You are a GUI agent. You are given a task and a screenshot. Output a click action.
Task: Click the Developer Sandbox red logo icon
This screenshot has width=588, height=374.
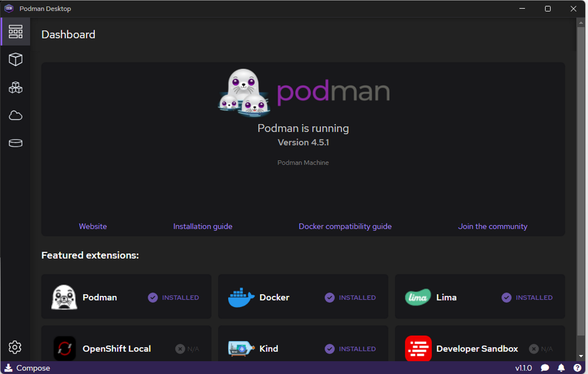coord(418,348)
